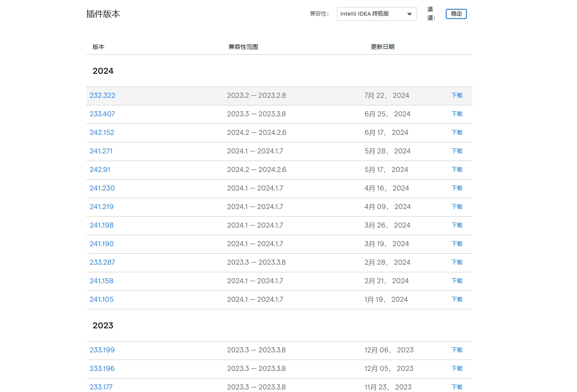Open version 241.198 link
577x392 pixels.
102,226
